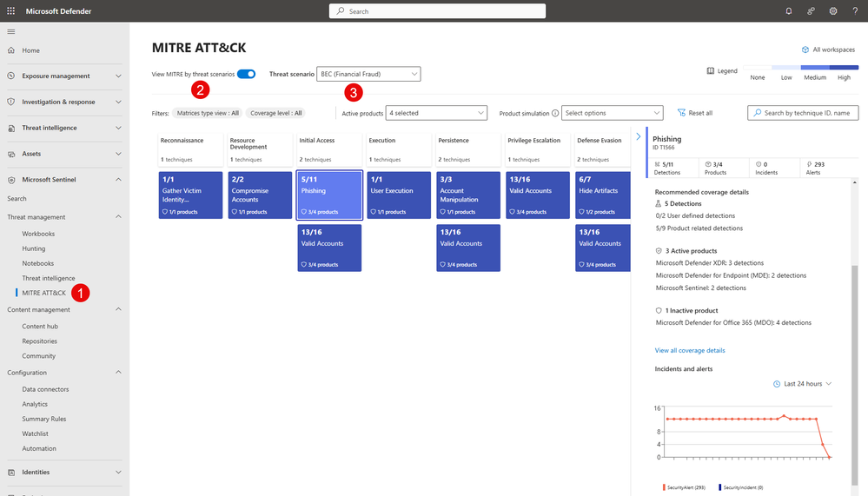This screenshot has width=868, height=496.
Task: Click the magnifier icon in technique search
Action: (x=758, y=113)
